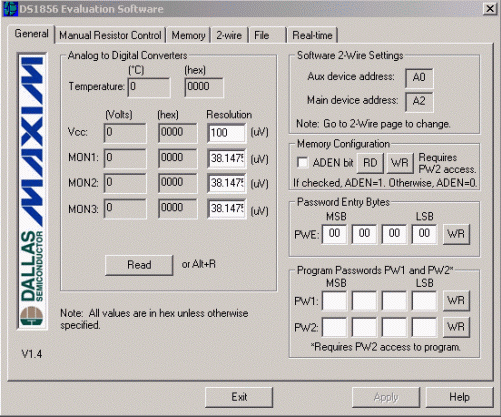The width and height of the screenshot is (501, 417).
Task: Click the PW1 LSB byte field
Action: pyautogui.click(x=424, y=301)
